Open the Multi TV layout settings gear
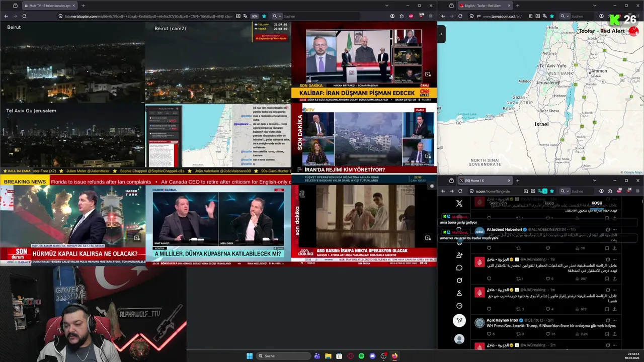Viewport: 644px width, 362px height. (431, 186)
